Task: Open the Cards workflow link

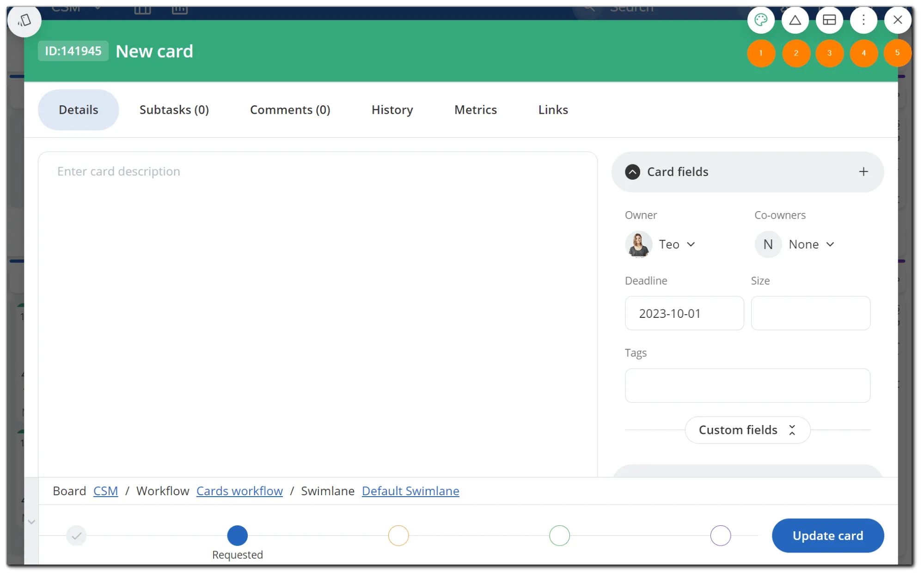Action: coord(239,491)
